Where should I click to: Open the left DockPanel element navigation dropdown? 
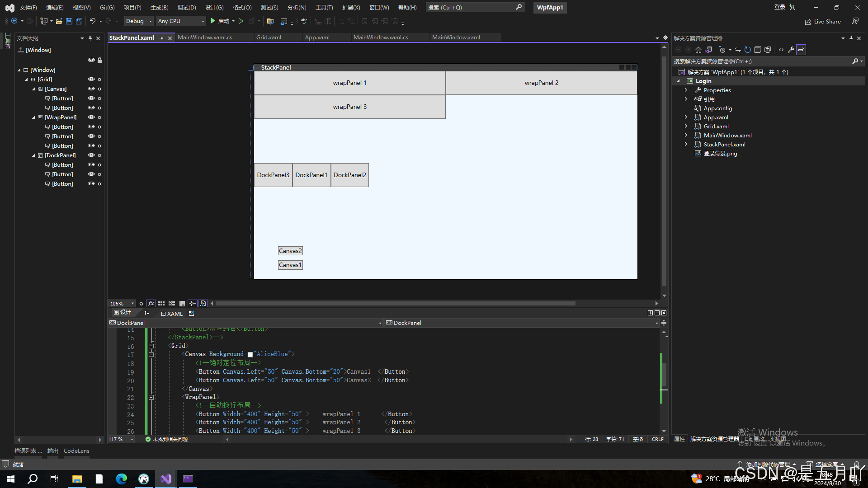(380, 323)
